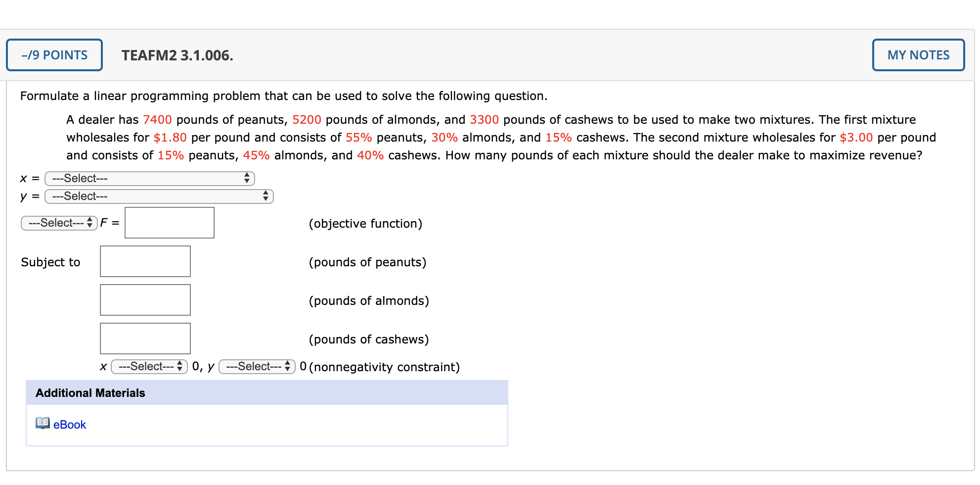Open the y variable definition dropdown
The image size is (980, 485).
pos(158,196)
